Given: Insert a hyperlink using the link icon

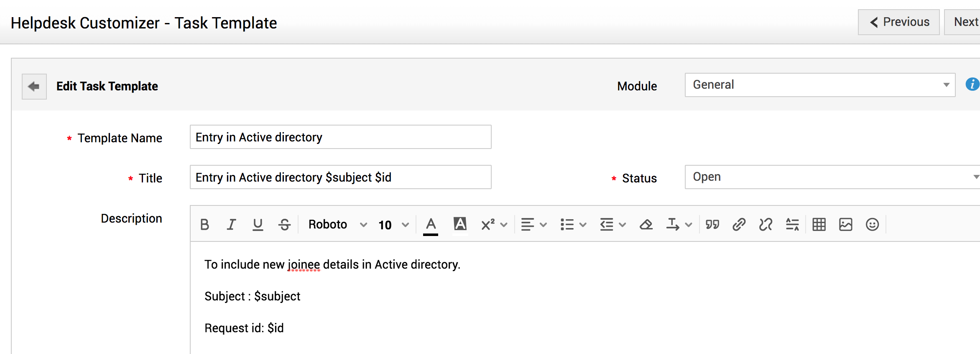Looking at the screenshot, I should tap(739, 225).
